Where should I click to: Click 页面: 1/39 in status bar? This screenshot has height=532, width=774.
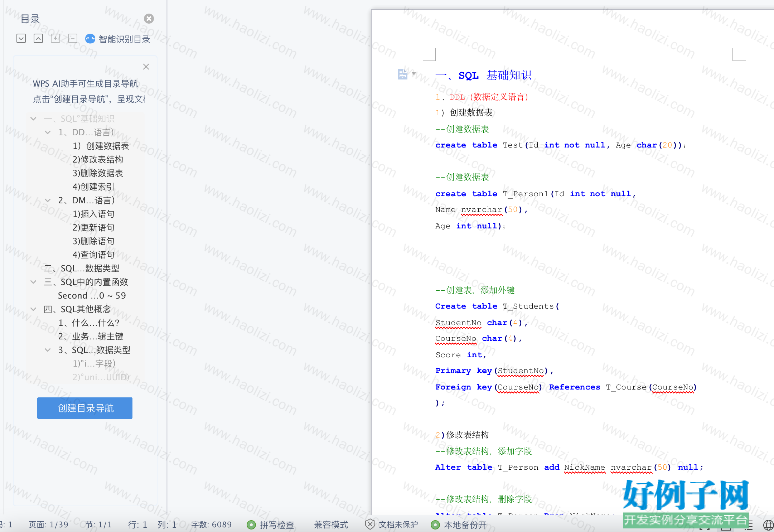pos(48,524)
